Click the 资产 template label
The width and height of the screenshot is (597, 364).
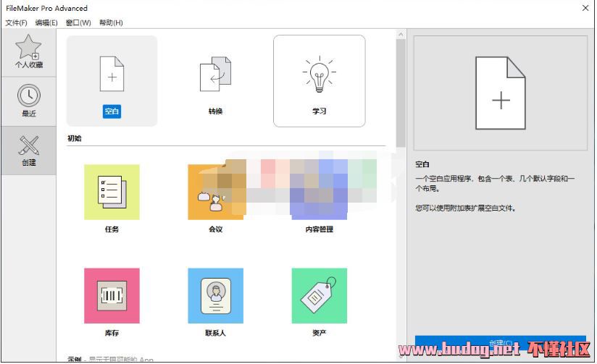tap(319, 333)
